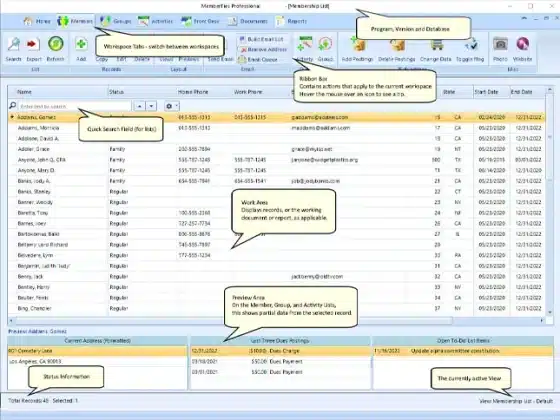Select the 12/31/2022 Dues Charge posting

point(280,351)
